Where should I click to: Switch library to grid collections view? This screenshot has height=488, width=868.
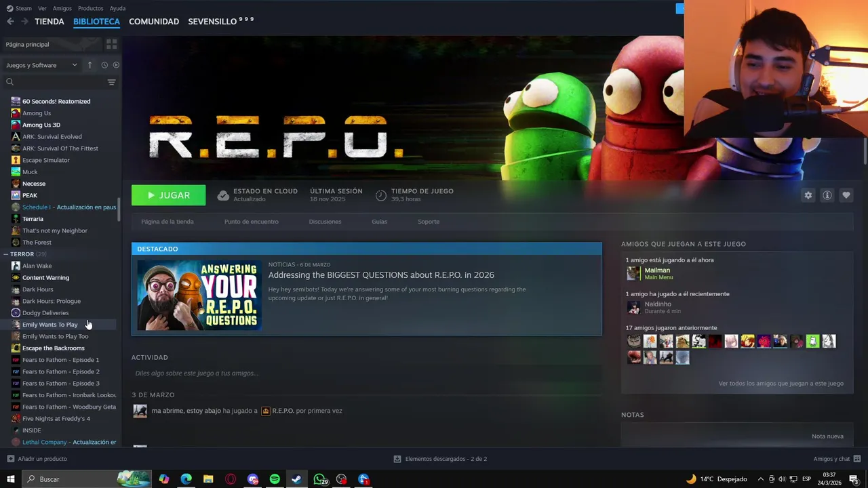coord(111,44)
